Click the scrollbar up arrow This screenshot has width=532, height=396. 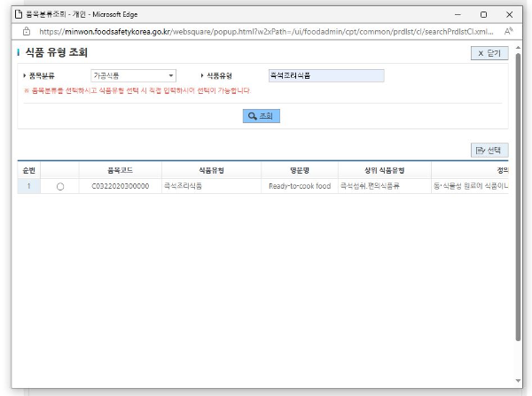[x=518, y=48]
